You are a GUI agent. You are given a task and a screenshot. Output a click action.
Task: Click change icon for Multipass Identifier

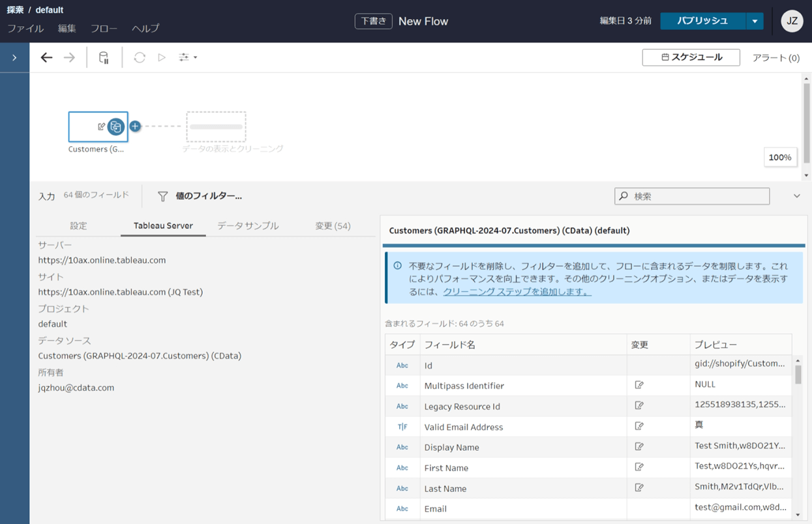pyautogui.click(x=639, y=385)
